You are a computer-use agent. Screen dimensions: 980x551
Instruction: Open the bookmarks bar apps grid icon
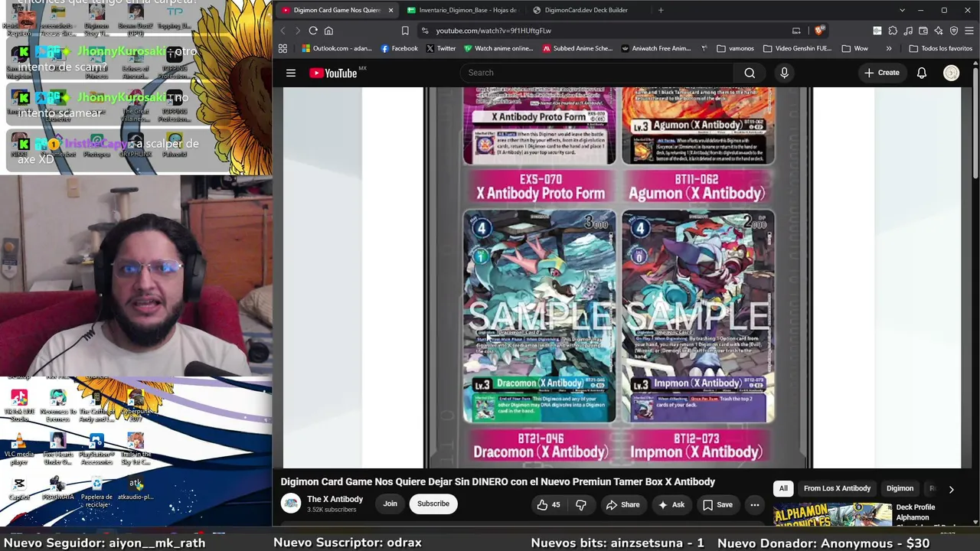click(x=283, y=48)
